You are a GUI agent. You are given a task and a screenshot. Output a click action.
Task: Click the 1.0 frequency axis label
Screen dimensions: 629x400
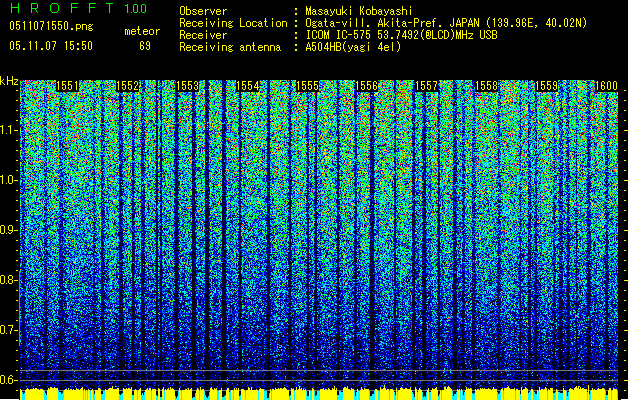pos(8,180)
